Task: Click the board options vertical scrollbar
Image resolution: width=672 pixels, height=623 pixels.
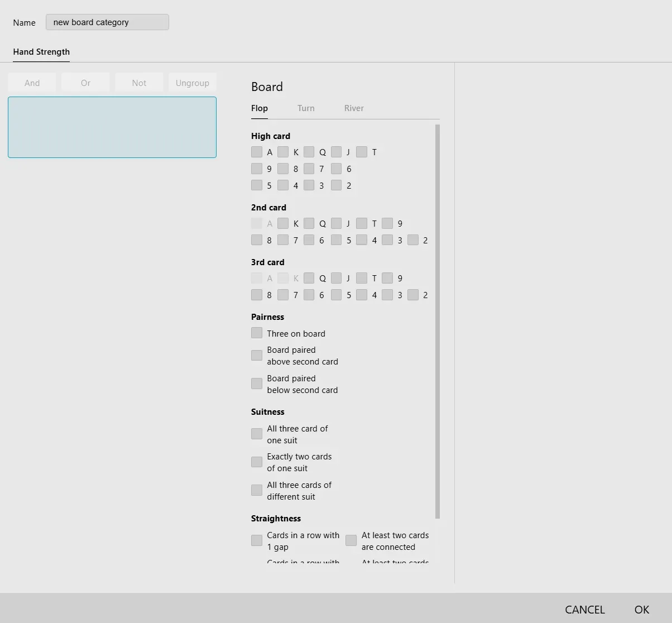Action: coord(438,321)
